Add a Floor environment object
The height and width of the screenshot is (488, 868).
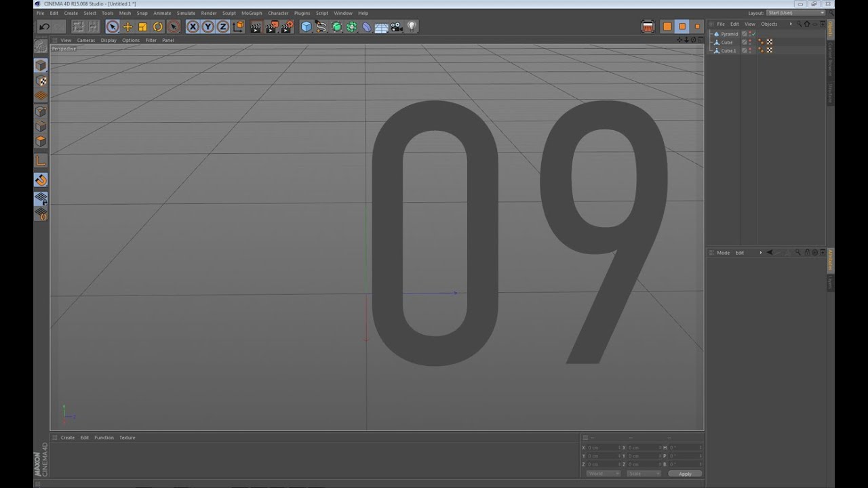pyautogui.click(x=381, y=26)
